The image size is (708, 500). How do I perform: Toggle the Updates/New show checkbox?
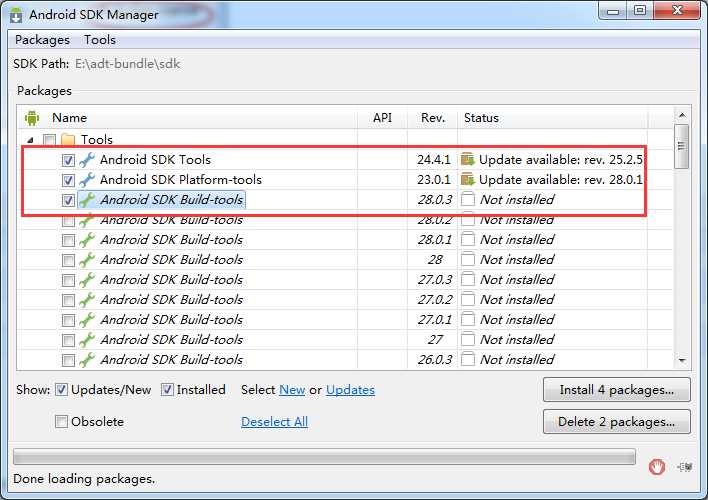61,389
